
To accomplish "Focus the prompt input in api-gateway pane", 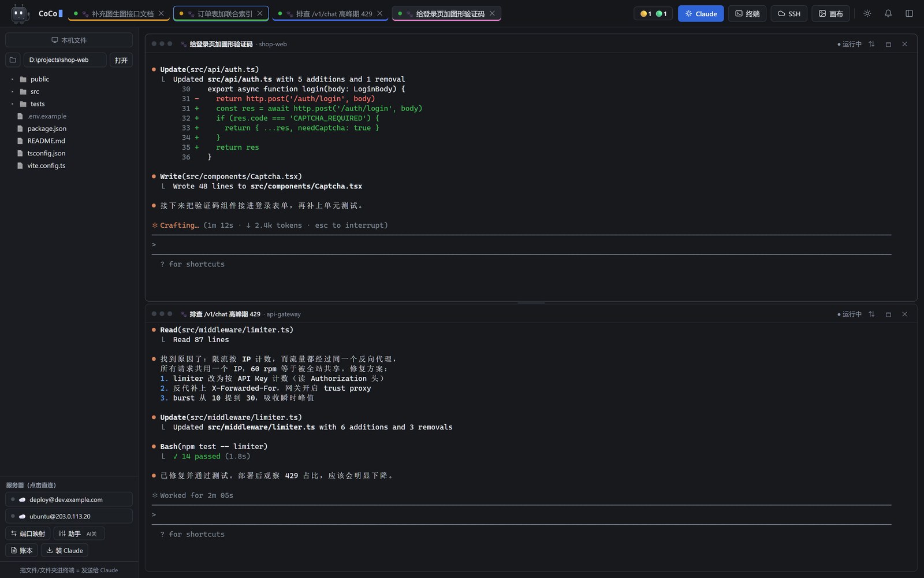I will (x=521, y=515).
